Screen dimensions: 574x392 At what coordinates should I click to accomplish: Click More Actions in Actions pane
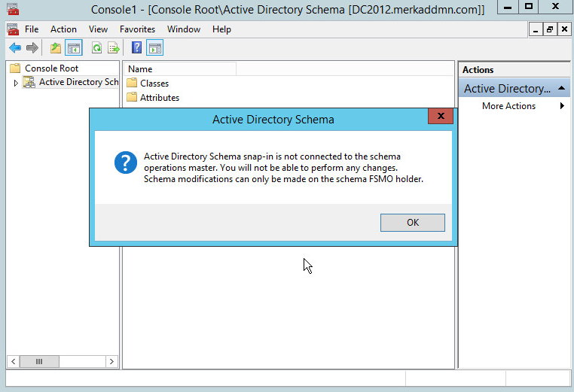[x=508, y=105]
